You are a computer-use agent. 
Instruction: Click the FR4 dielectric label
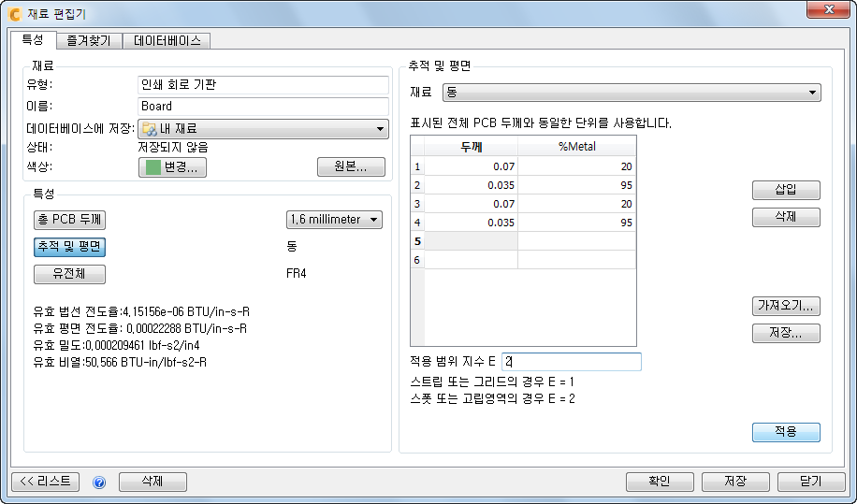click(296, 274)
